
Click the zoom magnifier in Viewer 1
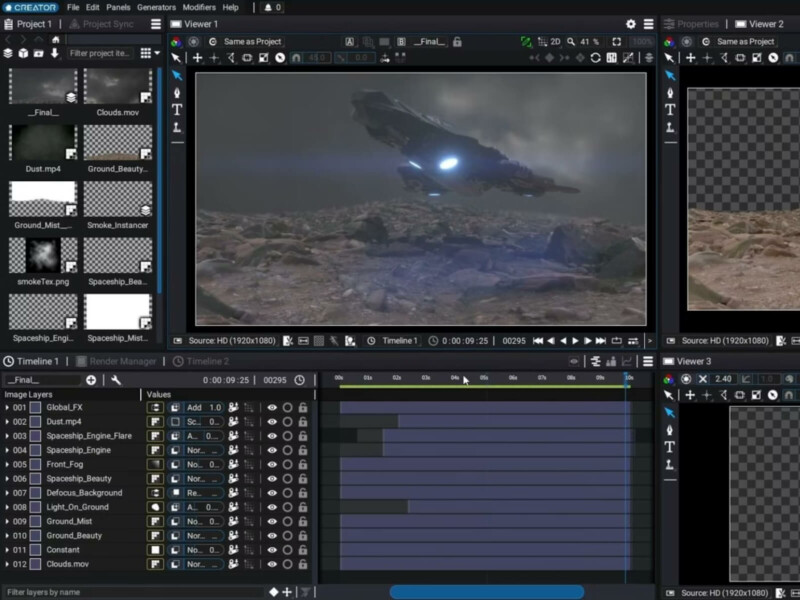[x=571, y=42]
